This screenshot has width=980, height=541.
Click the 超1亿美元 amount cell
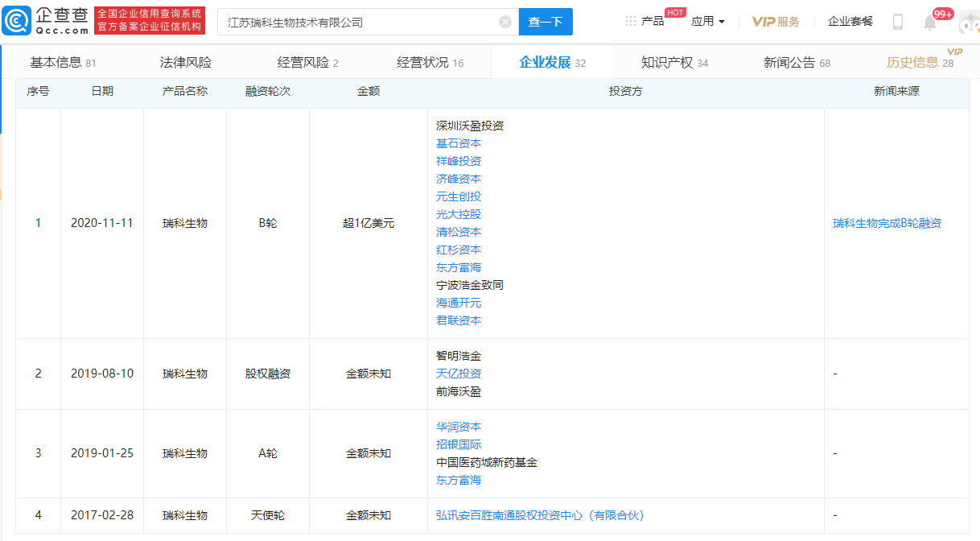369,223
